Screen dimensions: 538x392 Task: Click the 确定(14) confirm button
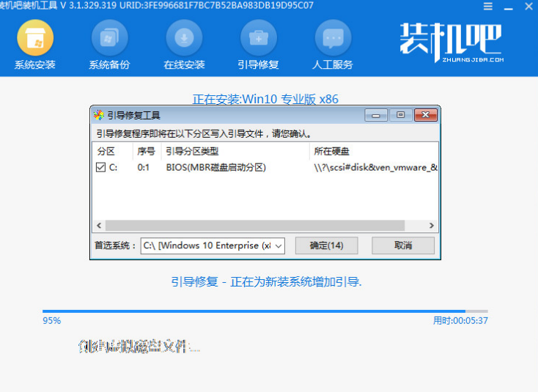tap(326, 245)
